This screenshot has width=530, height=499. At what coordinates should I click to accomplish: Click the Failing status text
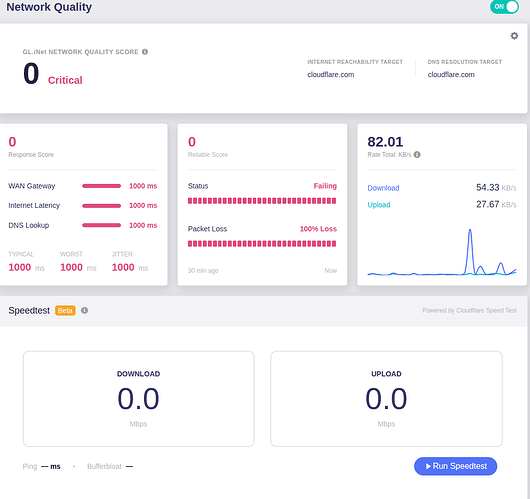click(325, 186)
